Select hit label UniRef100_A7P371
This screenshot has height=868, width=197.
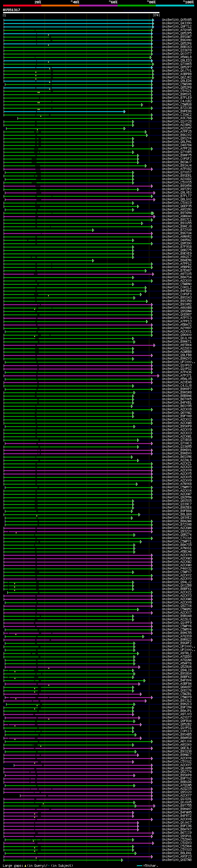(x=176, y=375)
